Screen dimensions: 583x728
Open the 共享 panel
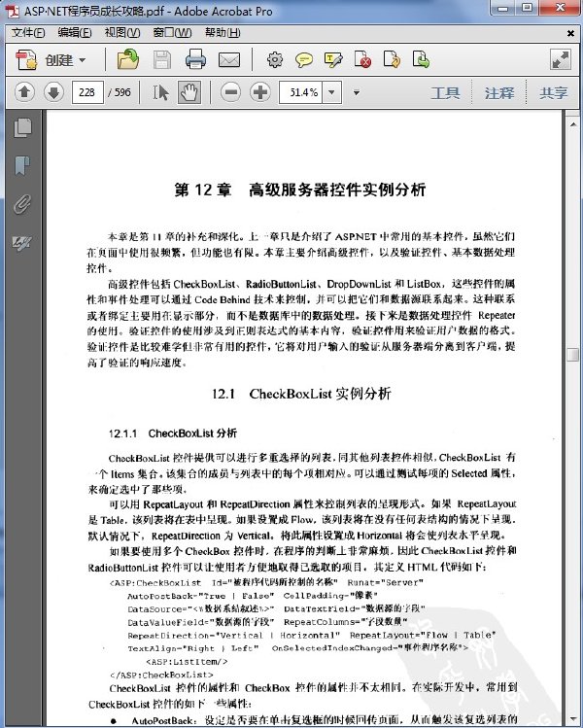[x=553, y=93]
